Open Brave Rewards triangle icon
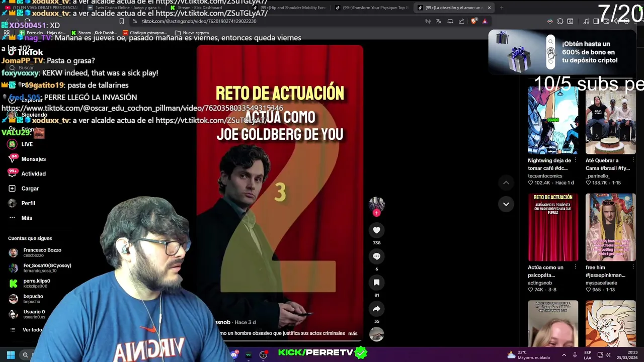 pos(485,21)
